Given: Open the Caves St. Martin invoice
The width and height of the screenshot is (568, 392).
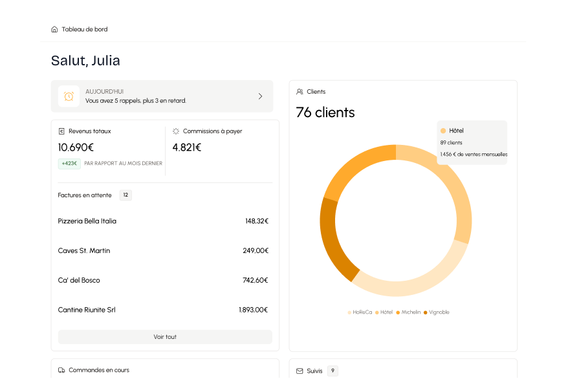Looking at the screenshot, I should [x=163, y=251].
